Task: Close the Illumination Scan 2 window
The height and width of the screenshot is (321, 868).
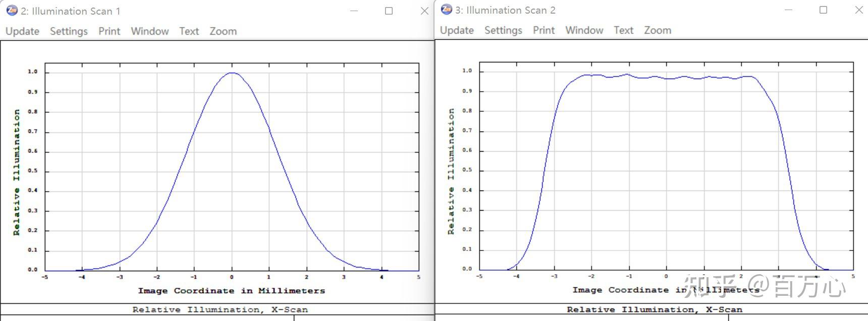Action: tap(858, 10)
